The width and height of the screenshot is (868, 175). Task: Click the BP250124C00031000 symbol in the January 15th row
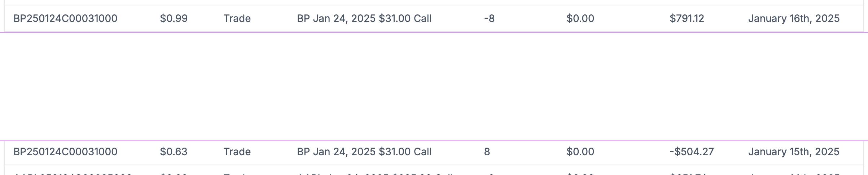(x=65, y=152)
